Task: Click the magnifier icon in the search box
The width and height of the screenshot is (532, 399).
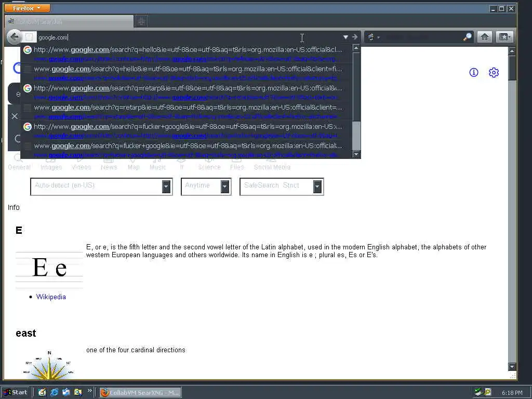Action: point(468,37)
